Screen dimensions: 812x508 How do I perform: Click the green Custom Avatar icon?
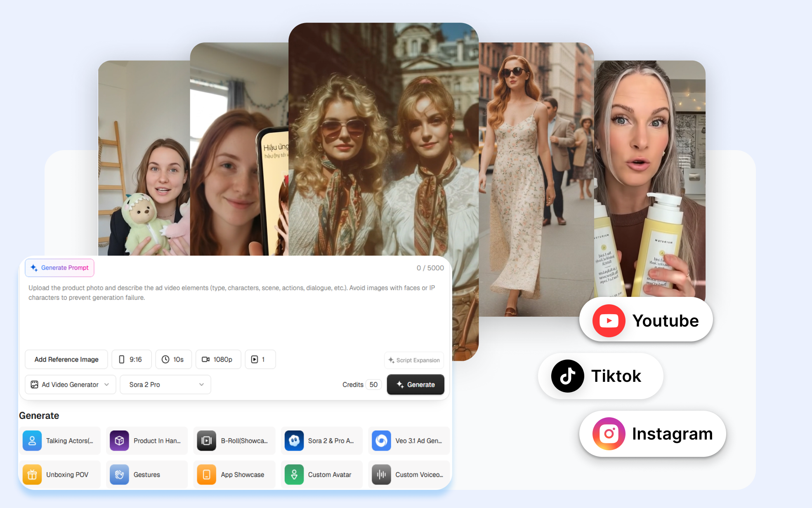click(294, 475)
